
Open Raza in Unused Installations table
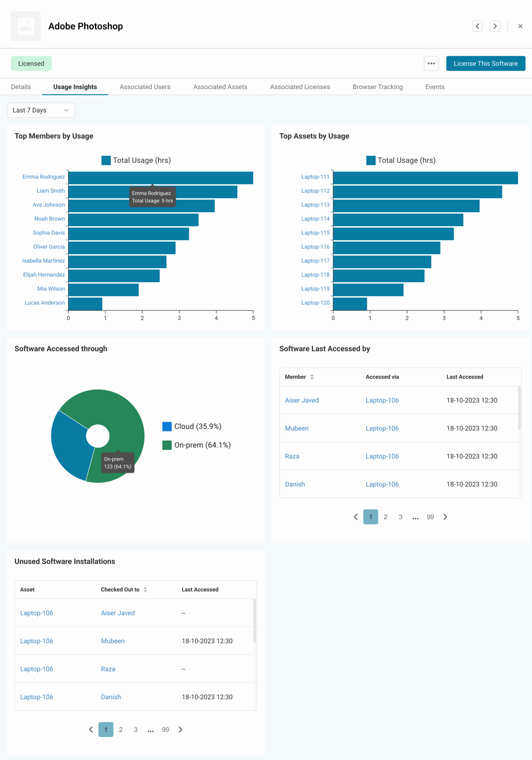[108, 669]
